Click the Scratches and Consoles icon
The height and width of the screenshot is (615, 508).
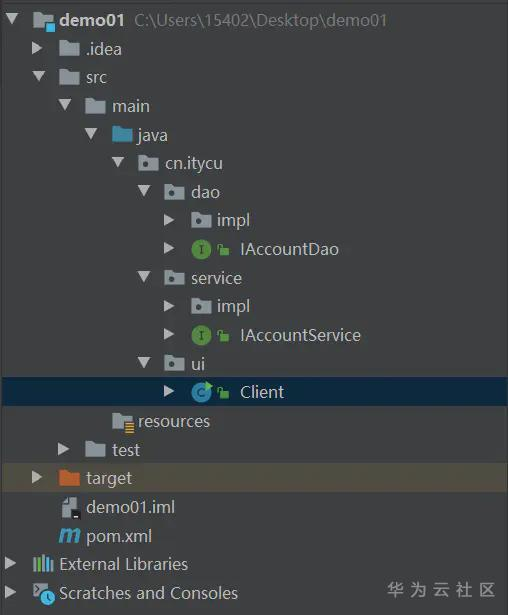(44, 594)
